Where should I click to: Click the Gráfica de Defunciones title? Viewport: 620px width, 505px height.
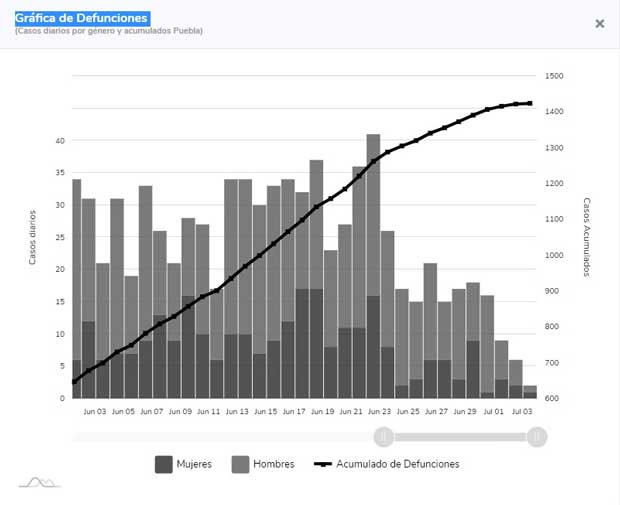pyautogui.click(x=81, y=18)
